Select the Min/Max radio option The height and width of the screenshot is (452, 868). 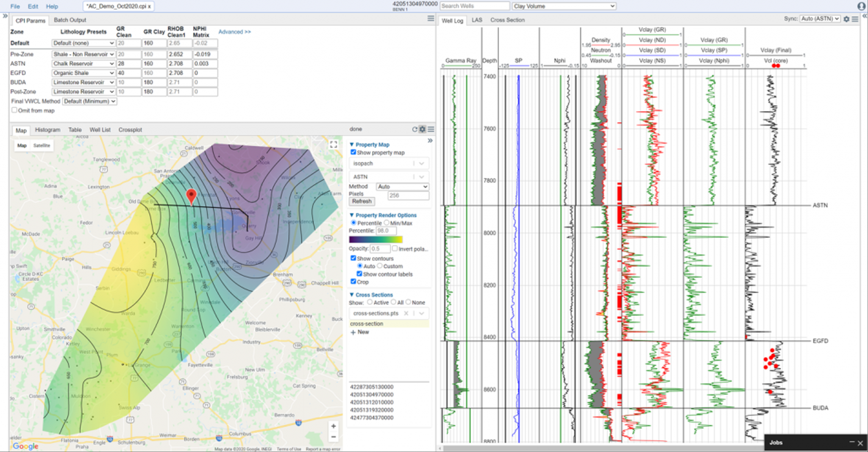(x=387, y=223)
